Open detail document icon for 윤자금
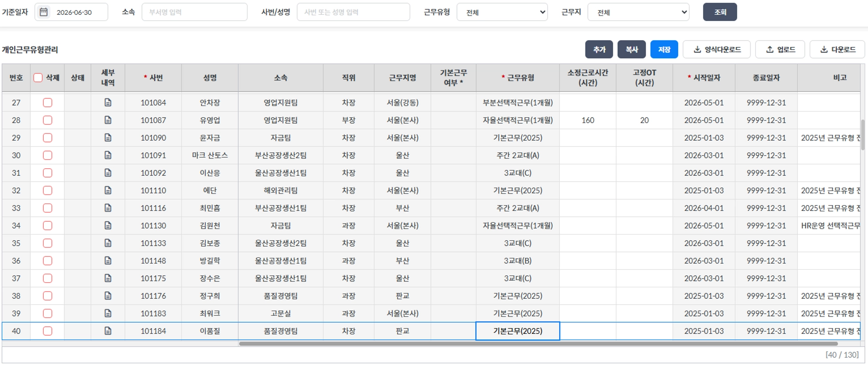Image resolution: width=868 pixels, height=365 pixels. click(x=108, y=138)
